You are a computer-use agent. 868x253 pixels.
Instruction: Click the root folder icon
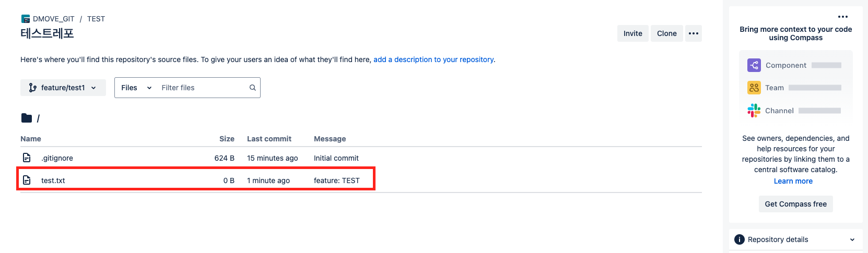27,118
